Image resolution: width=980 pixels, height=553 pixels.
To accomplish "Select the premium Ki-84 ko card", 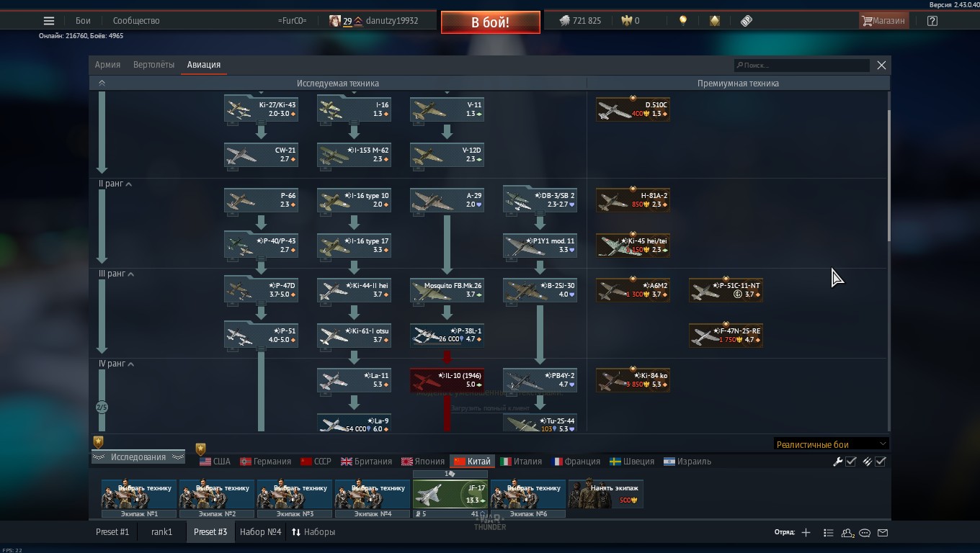I will (633, 382).
